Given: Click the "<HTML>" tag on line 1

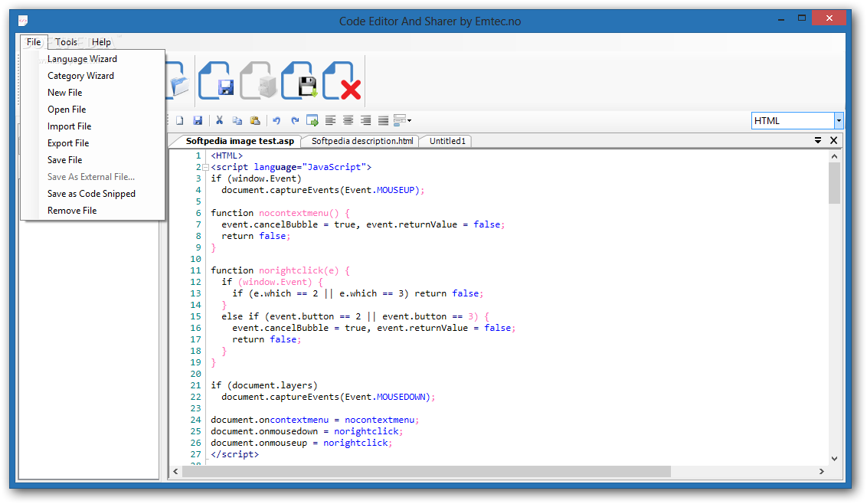Looking at the screenshot, I should [227, 156].
